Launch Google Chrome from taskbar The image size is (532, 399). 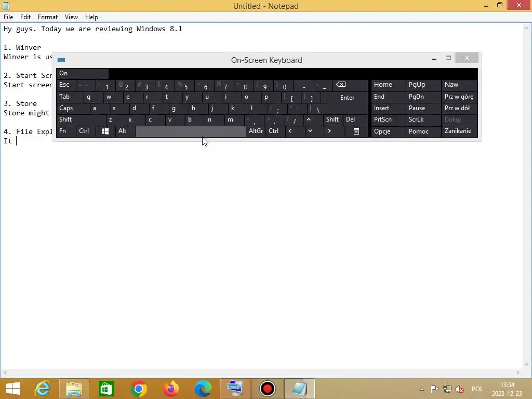(138, 389)
